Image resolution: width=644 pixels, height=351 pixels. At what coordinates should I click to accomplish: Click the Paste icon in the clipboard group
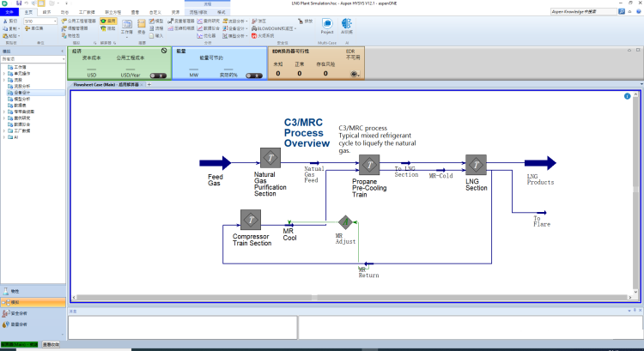point(5,36)
